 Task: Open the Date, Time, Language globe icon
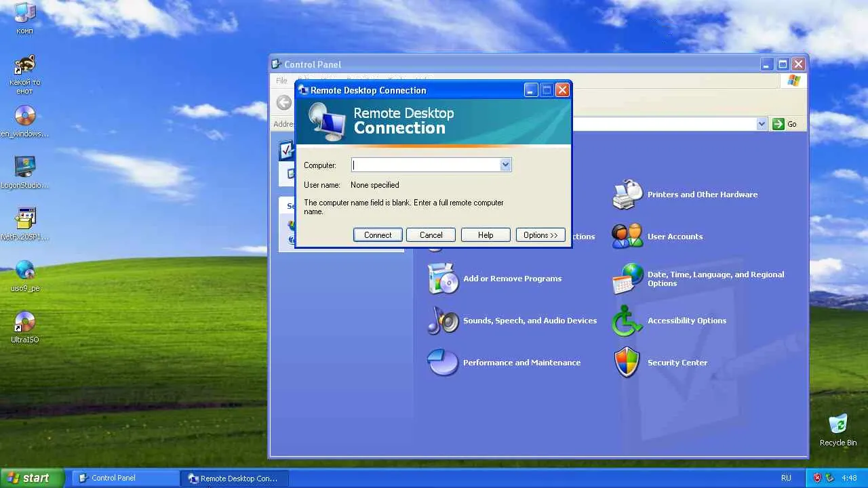(x=627, y=279)
